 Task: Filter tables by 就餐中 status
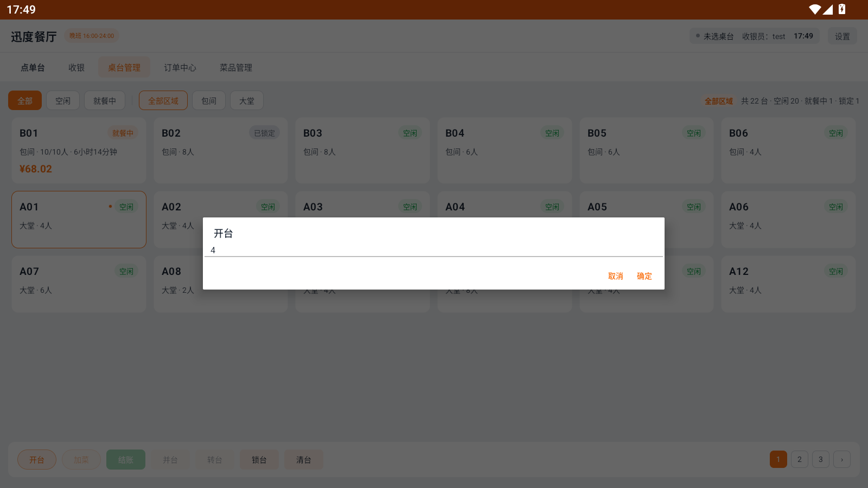(105, 100)
